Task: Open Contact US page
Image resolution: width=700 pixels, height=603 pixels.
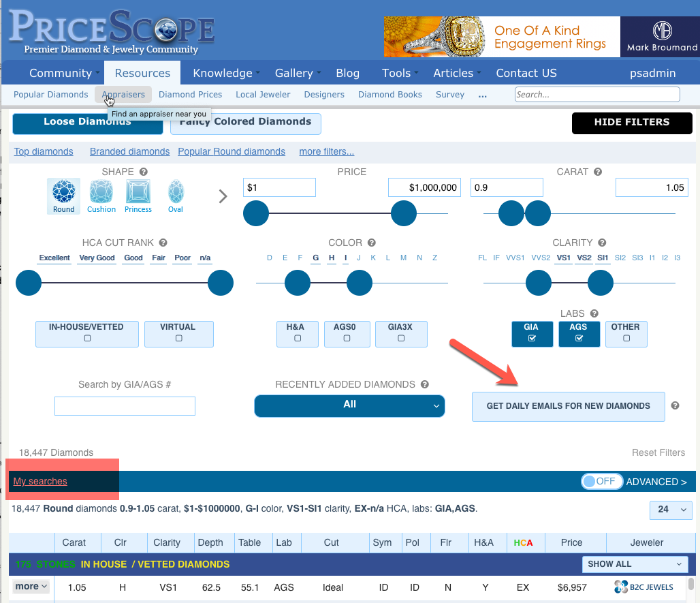Action: coord(526,73)
